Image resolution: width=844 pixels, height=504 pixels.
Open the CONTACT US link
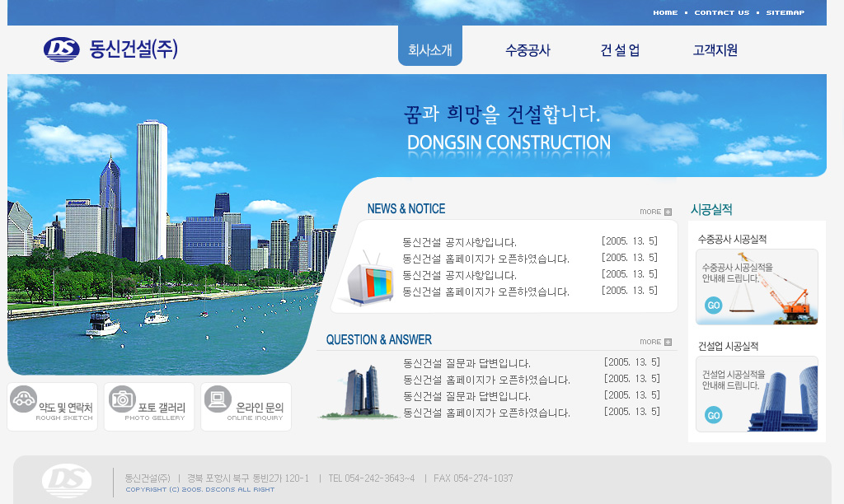(x=721, y=12)
